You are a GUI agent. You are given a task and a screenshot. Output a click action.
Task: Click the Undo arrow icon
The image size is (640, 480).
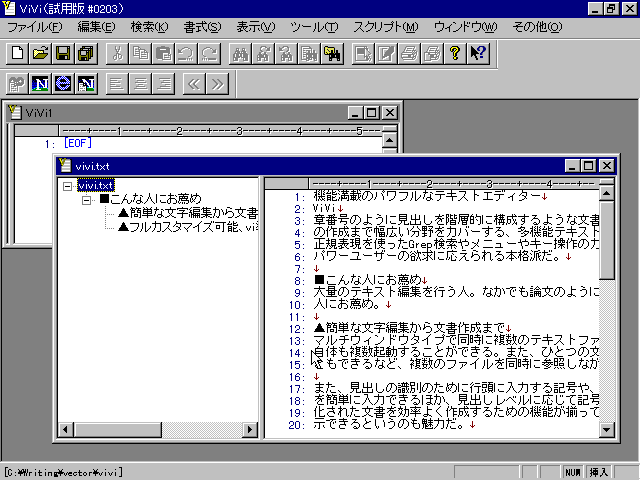pos(186,53)
